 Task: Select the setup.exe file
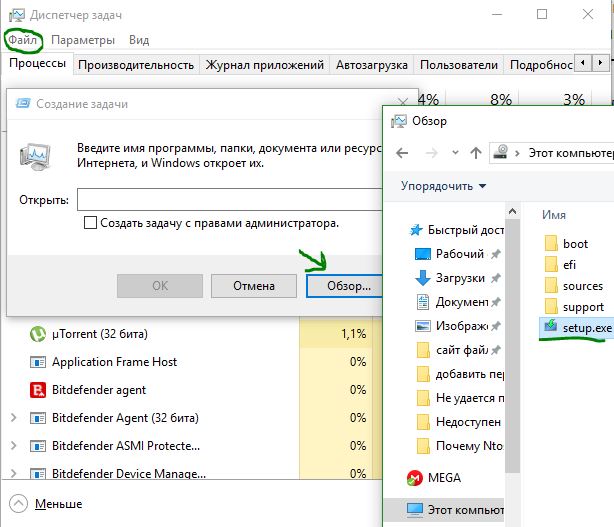[577, 328]
